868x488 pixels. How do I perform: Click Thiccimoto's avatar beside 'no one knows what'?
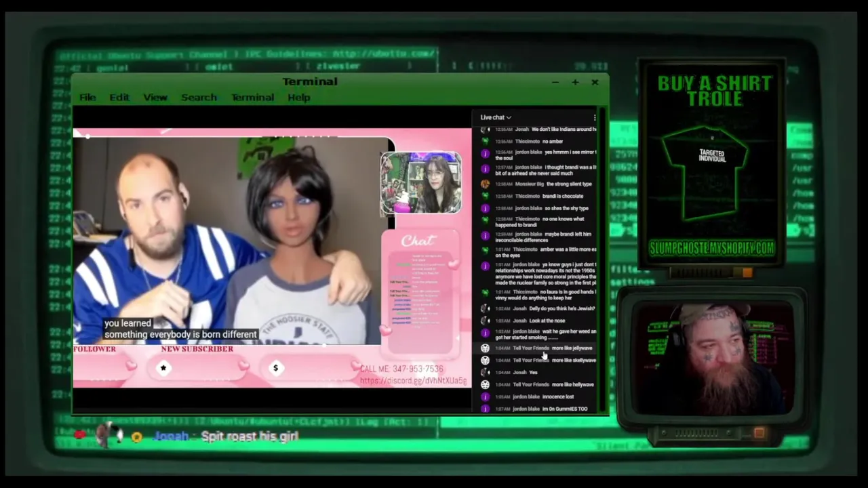click(485, 220)
